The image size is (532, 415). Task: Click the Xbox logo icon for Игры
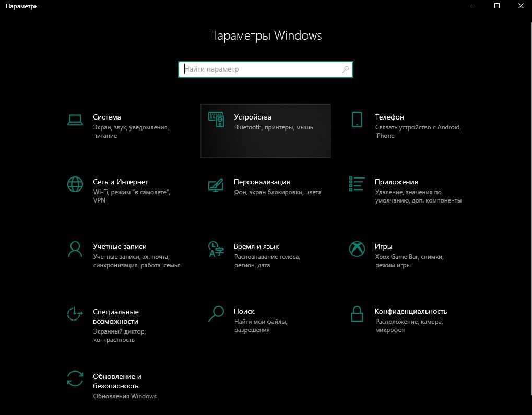[x=357, y=249]
